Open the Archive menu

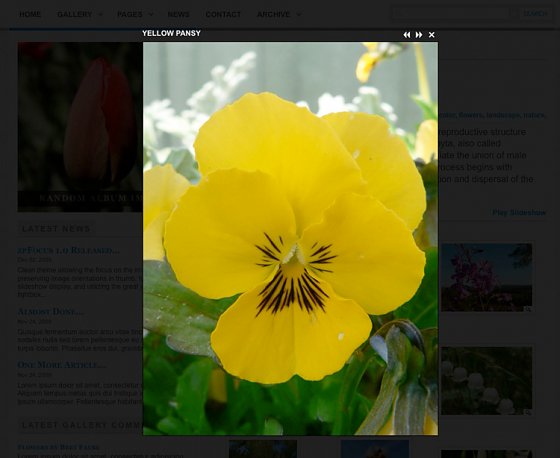click(274, 14)
